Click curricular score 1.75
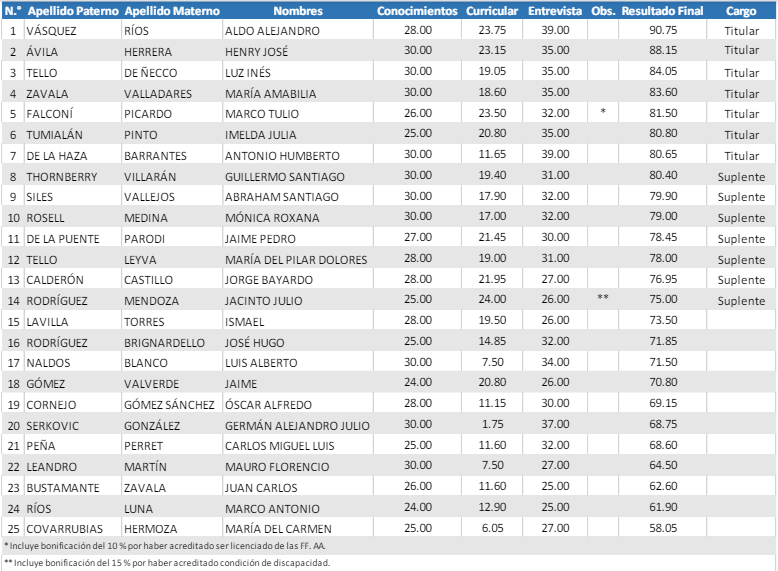The height and width of the screenshot is (571, 778). tap(492, 425)
